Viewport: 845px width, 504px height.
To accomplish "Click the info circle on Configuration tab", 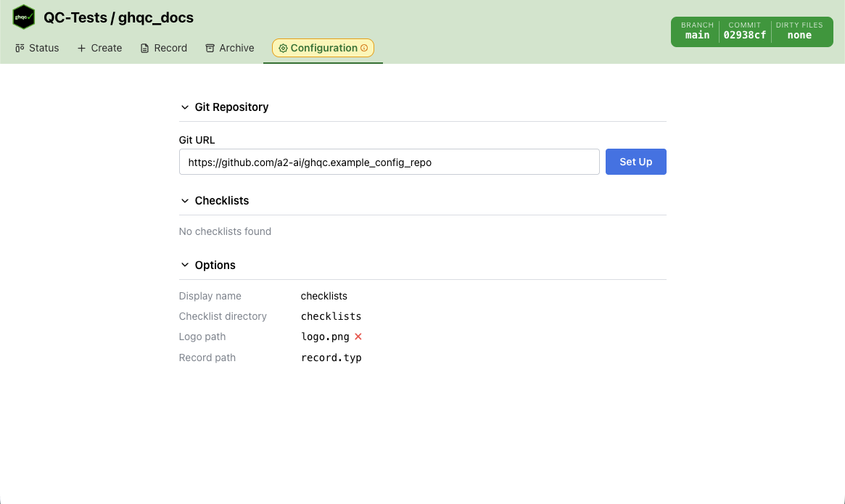I will [364, 48].
